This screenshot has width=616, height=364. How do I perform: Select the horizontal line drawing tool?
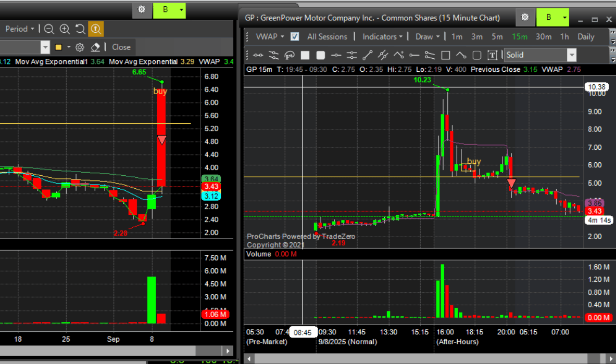(336, 55)
